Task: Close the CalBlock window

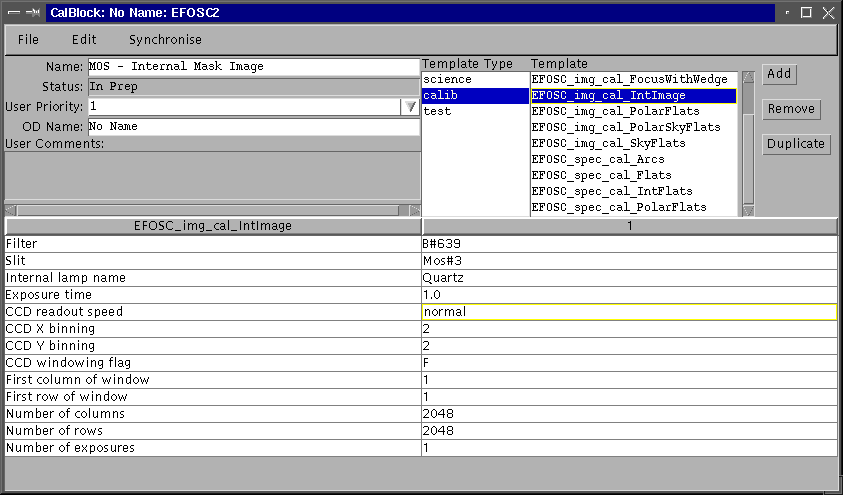Action: click(828, 13)
